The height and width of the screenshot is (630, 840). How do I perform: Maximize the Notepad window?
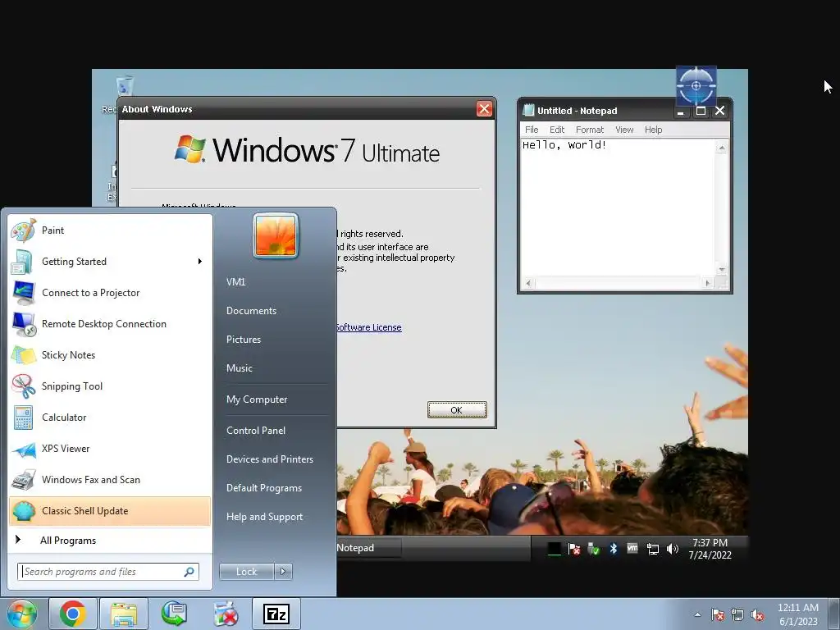[701, 111]
